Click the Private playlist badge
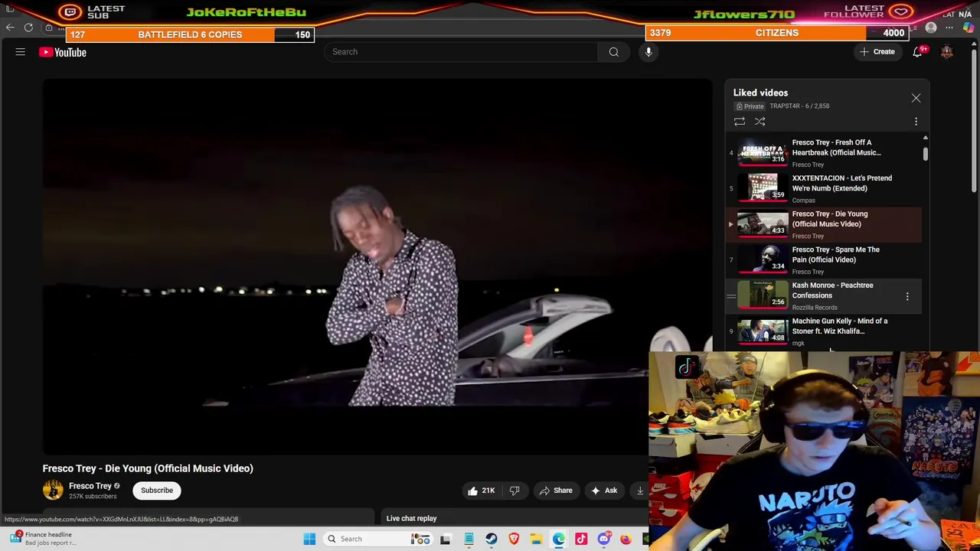This screenshot has height=551, width=980. point(750,106)
